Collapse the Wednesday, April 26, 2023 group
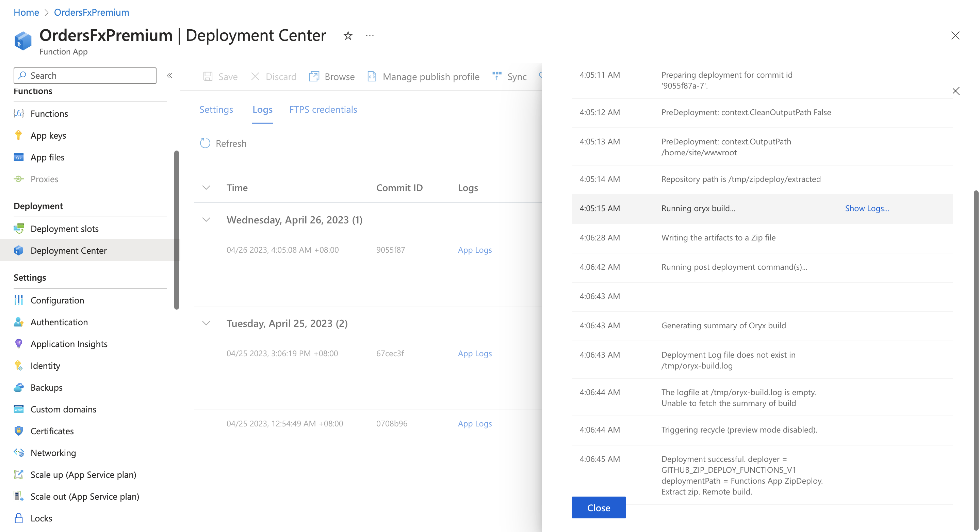Screen dimensions: 980x532 coord(206,220)
